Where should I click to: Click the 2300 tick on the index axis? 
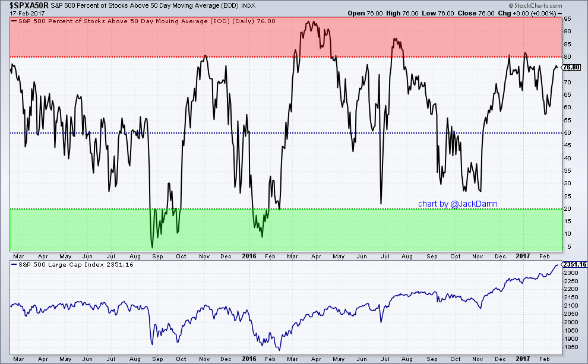[x=570, y=273]
